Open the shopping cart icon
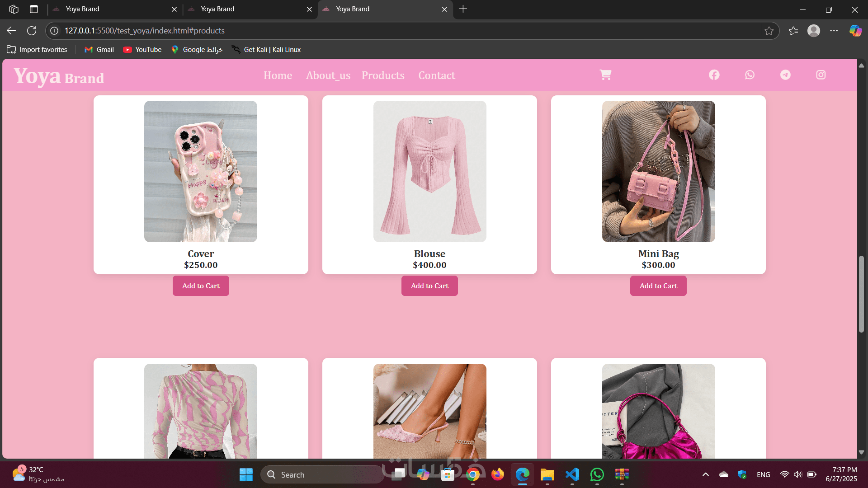Viewport: 868px width, 488px height. pos(605,75)
